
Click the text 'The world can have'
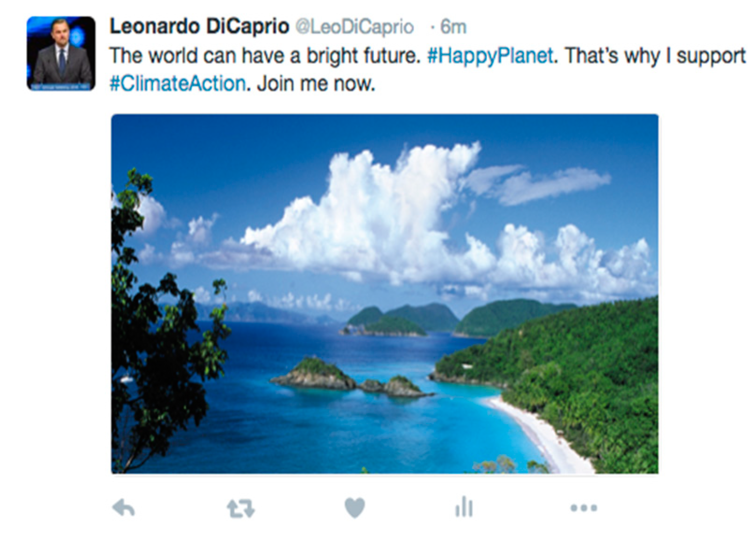(x=197, y=56)
